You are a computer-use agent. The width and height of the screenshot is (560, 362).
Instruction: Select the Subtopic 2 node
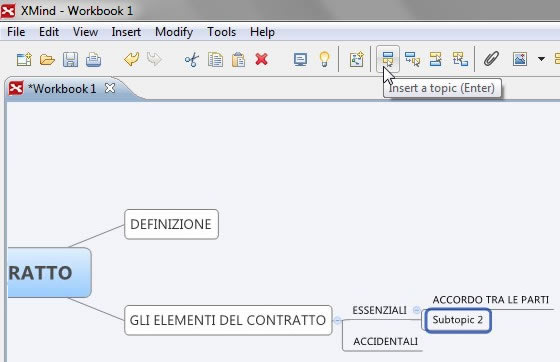(458, 320)
